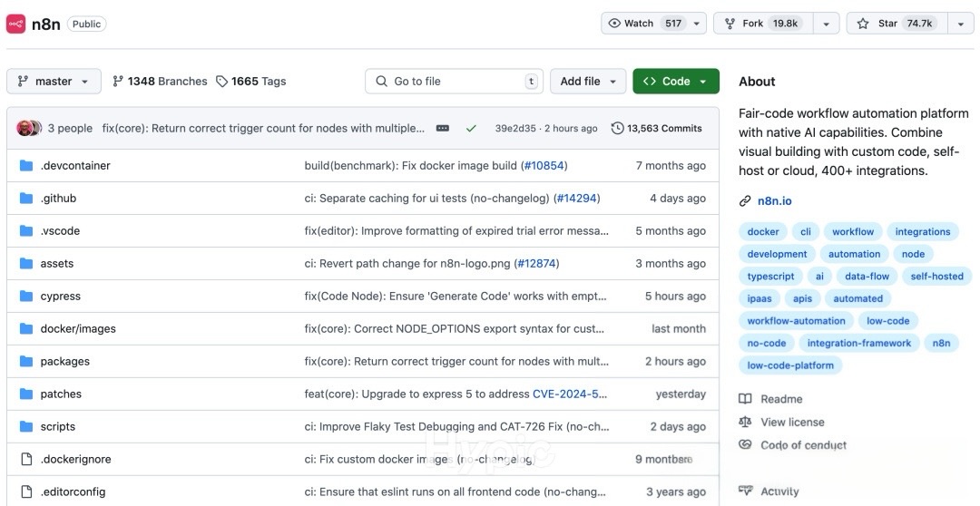Select the ipaas topic tag
Image resolution: width=980 pixels, height=506 pixels.
(759, 298)
